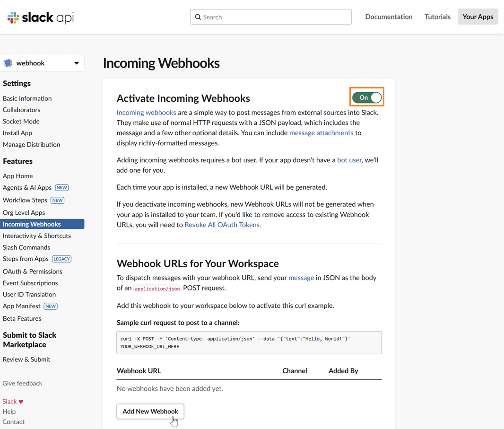This screenshot has width=504, height=429.
Task: Open Basic Information under Settings
Action: (27, 98)
